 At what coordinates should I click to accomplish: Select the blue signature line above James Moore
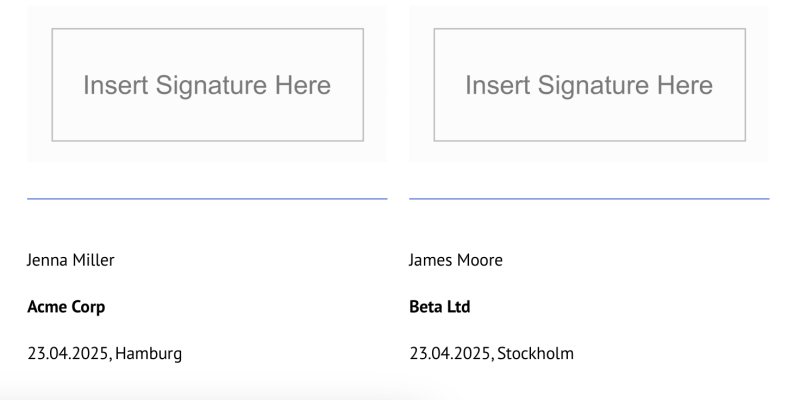(589, 198)
